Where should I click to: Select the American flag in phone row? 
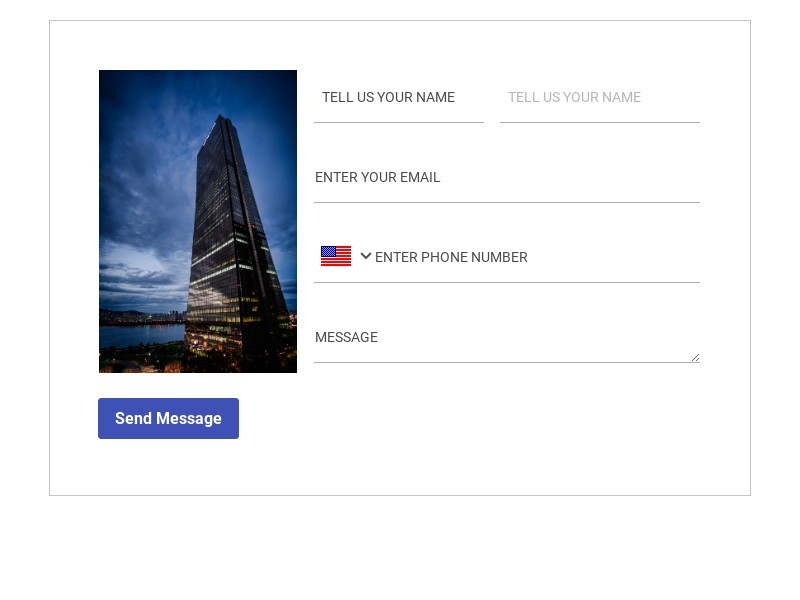point(336,256)
